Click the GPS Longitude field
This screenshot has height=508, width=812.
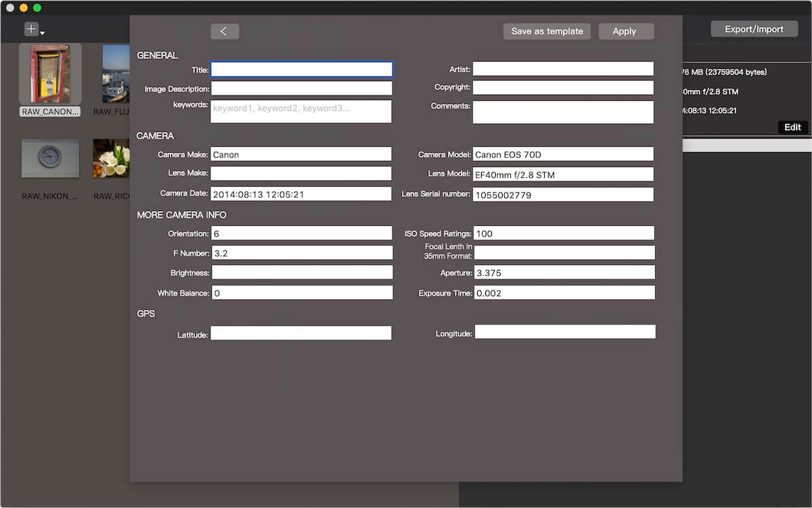[x=565, y=331]
